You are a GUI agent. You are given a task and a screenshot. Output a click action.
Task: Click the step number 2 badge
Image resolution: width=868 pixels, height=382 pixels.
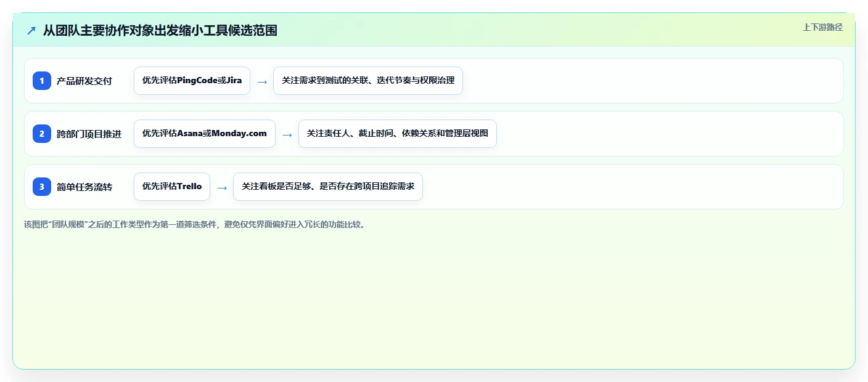42,134
